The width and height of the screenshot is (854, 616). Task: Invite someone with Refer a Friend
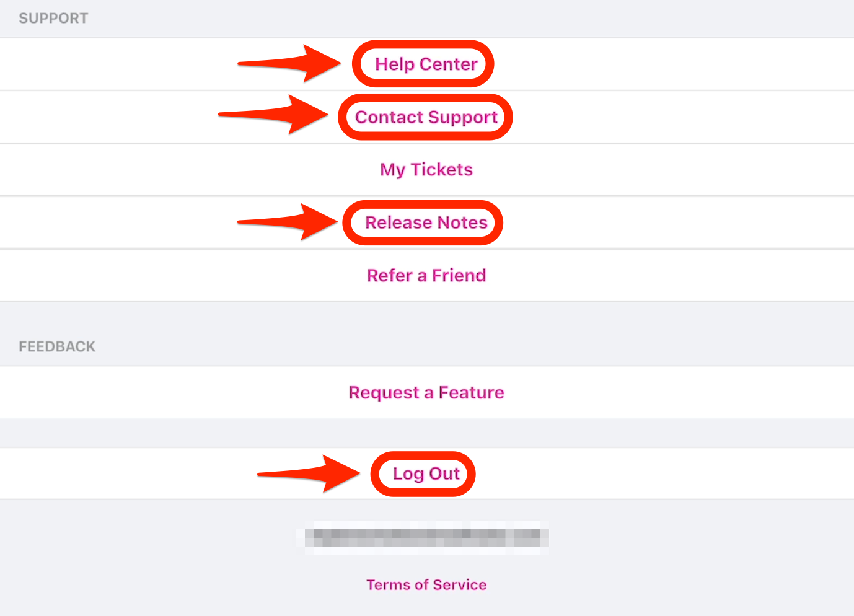point(426,276)
